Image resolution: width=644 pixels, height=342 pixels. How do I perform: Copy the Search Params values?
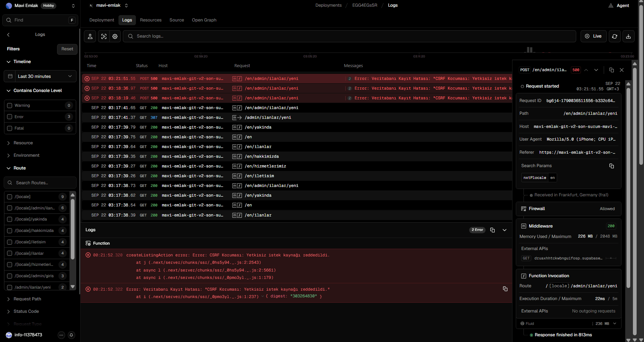tap(611, 166)
